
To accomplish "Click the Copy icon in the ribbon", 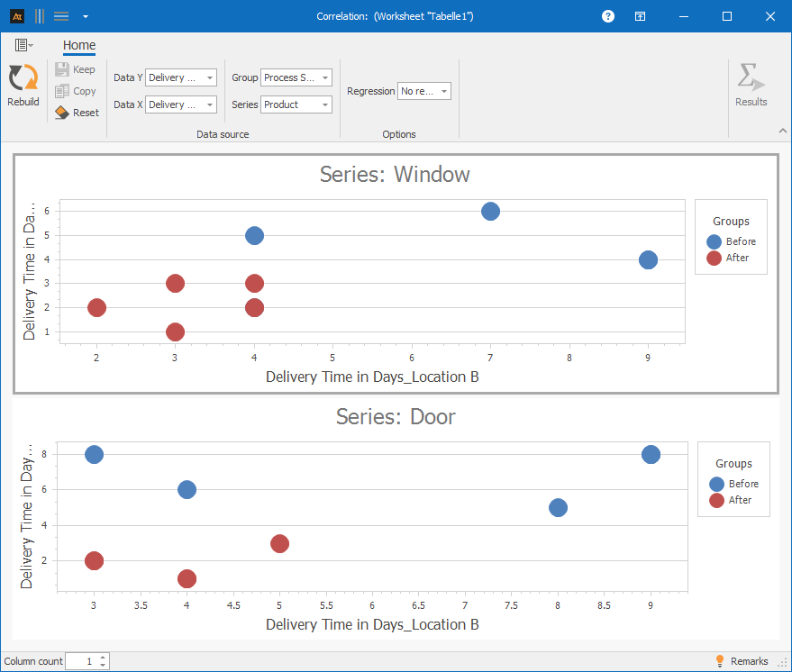I will 62,91.
